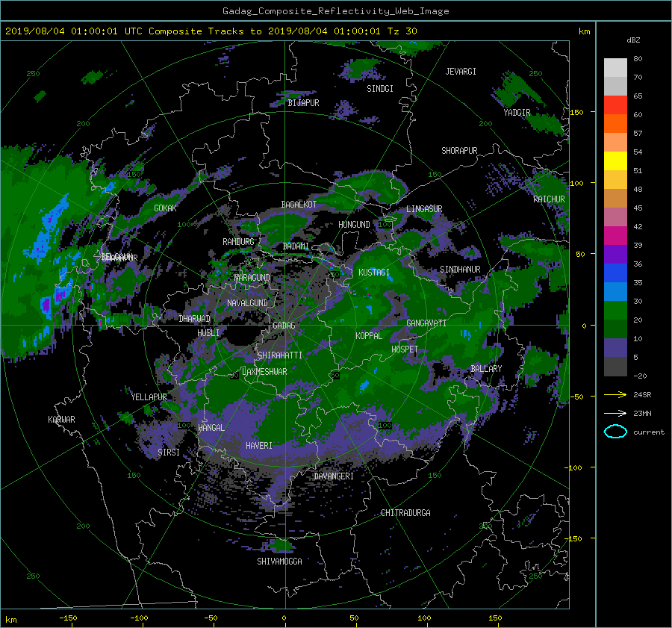Select the bright green 30 dBZ color swatch
Viewport: 672px width, 628px height.
[x=615, y=310]
